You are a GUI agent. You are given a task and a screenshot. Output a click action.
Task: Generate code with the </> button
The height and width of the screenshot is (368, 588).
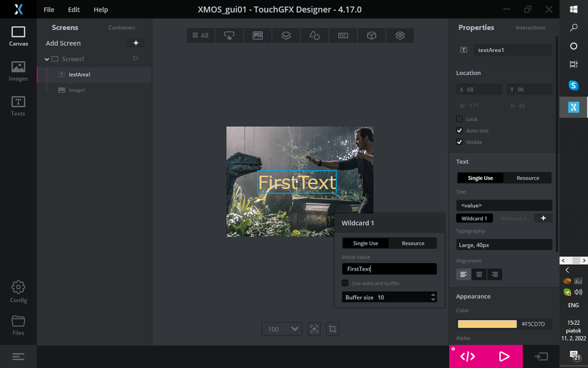tap(468, 356)
